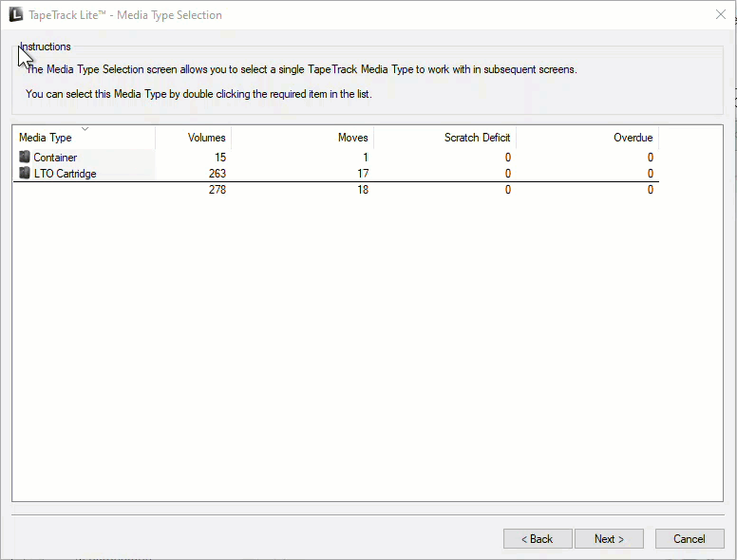Select the LTO Cartridge media type
This screenshot has width=737, height=560.
[x=65, y=174]
